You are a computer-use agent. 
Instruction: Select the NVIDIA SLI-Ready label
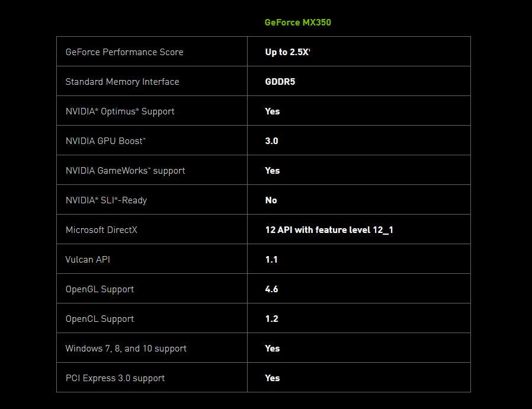106,200
